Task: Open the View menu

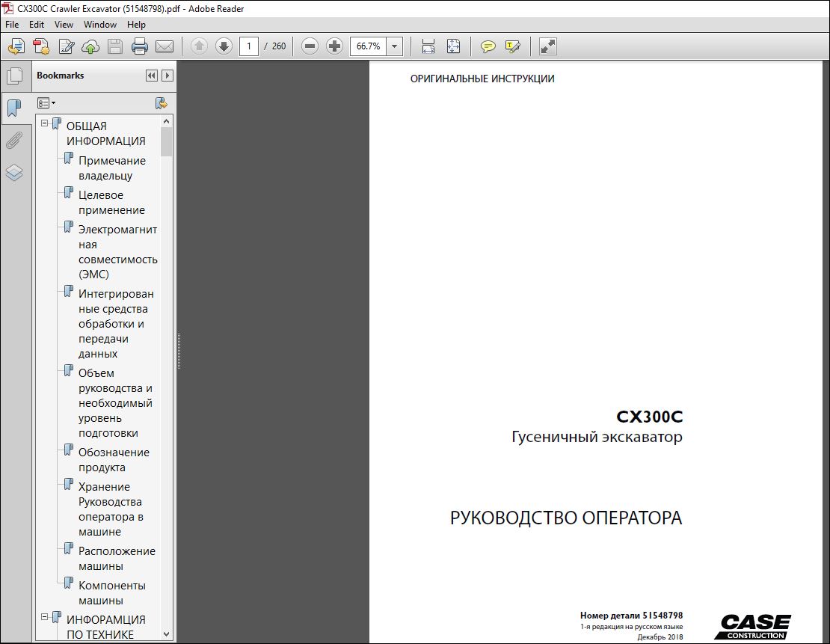Action: (x=64, y=25)
